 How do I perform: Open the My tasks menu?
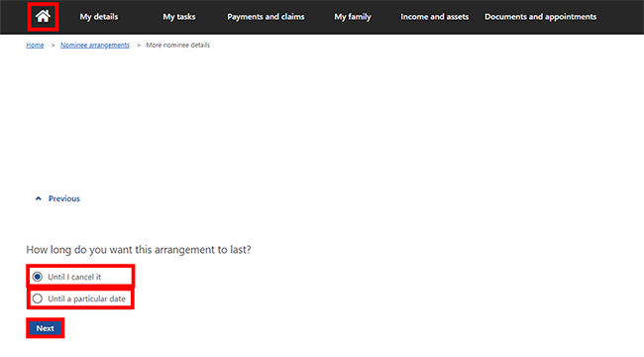(179, 17)
